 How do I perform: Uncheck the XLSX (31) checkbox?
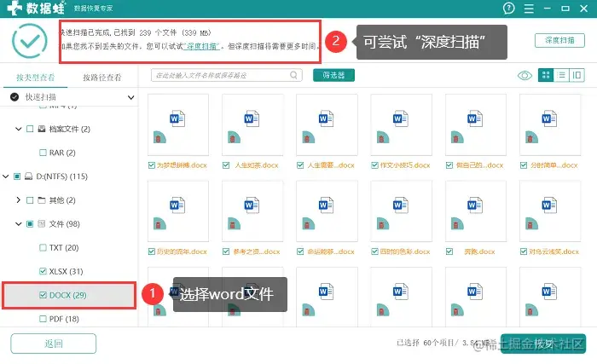[43, 271]
